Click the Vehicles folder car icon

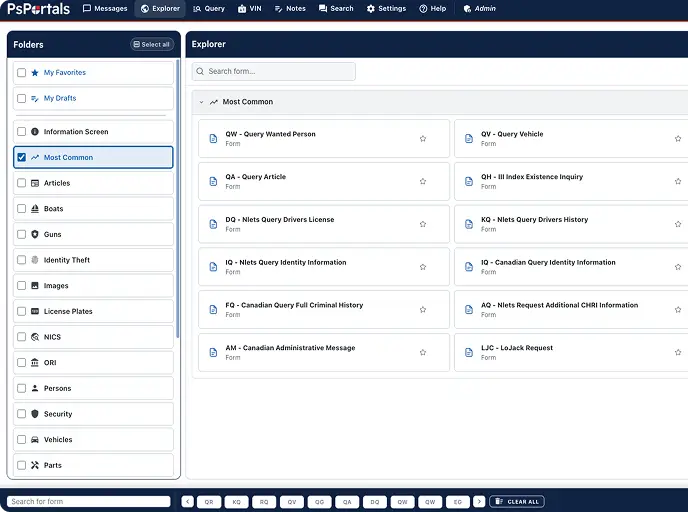tap(35, 440)
